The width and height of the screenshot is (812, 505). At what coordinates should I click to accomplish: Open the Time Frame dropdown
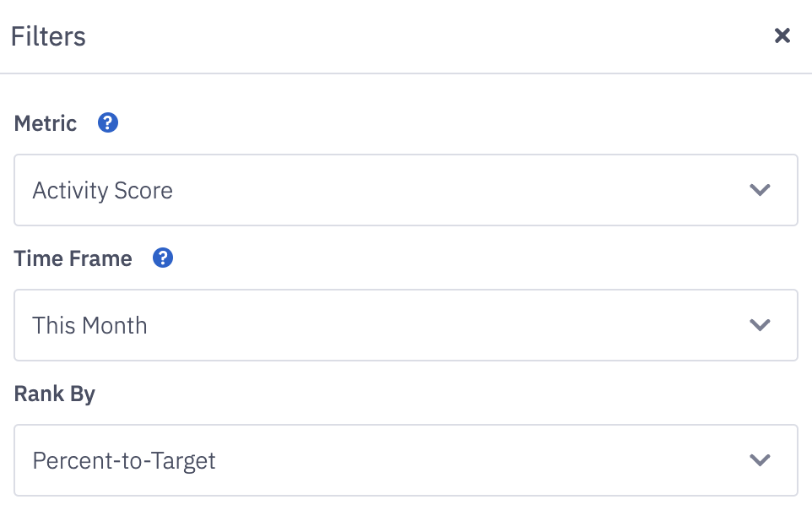[405, 325]
